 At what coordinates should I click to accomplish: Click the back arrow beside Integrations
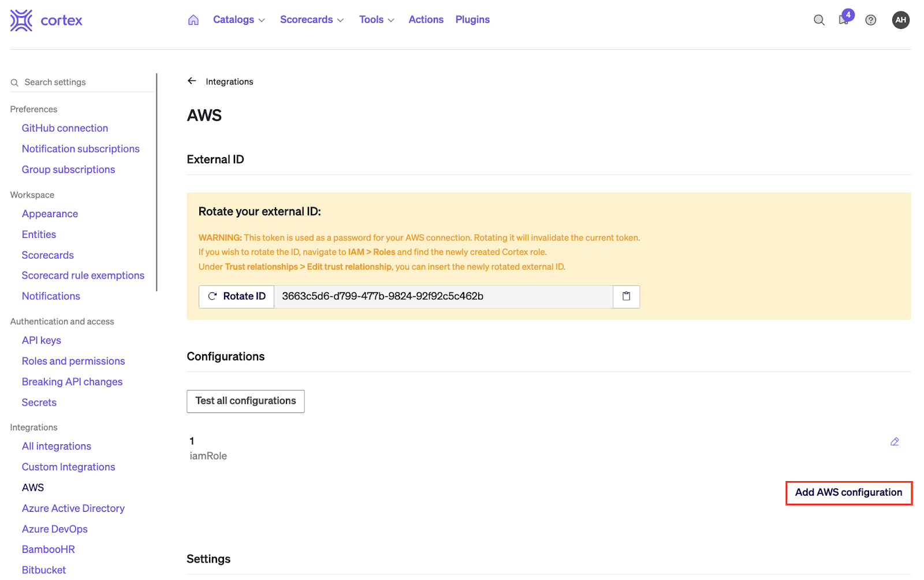(x=192, y=81)
